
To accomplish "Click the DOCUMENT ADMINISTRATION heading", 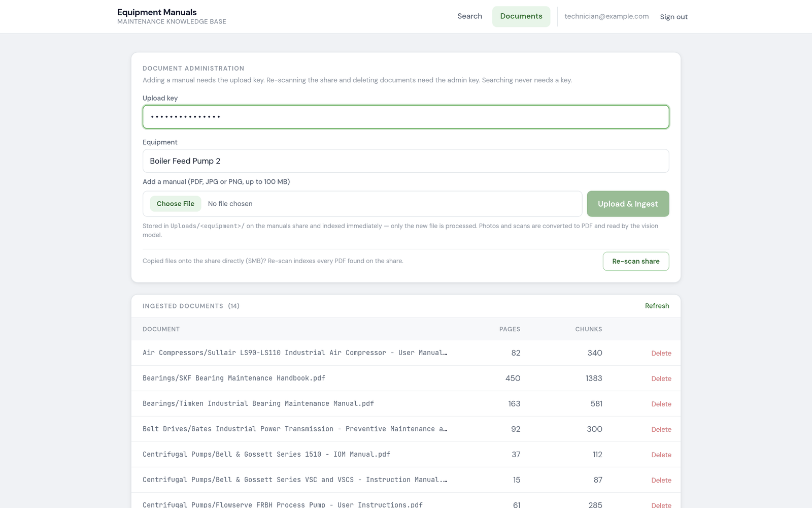I will click(193, 68).
